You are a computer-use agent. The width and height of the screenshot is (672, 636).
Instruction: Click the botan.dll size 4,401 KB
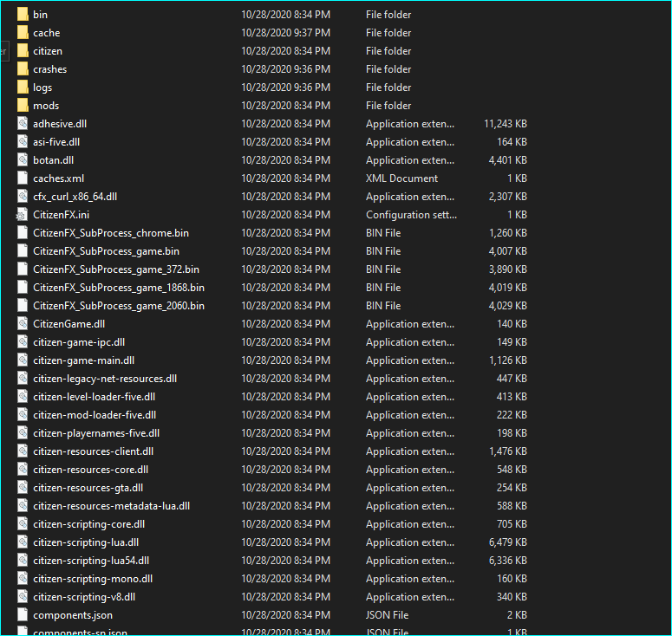[x=508, y=159]
